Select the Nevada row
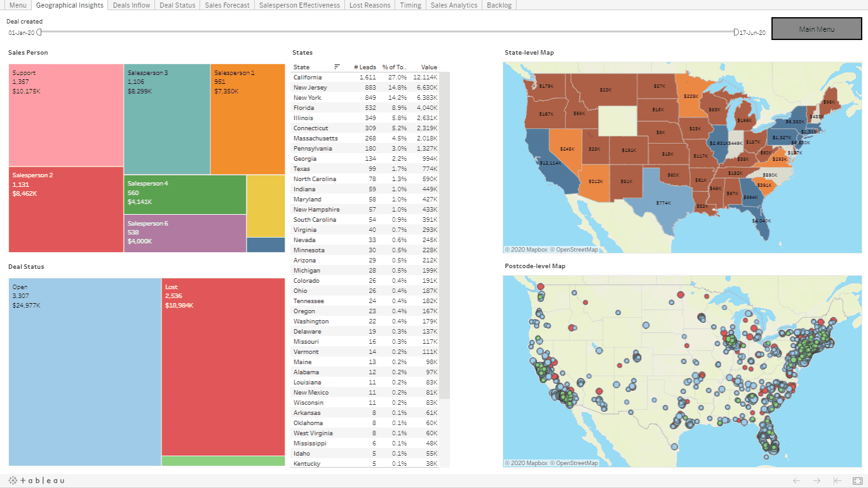The height and width of the screenshot is (488, 868). point(365,240)
